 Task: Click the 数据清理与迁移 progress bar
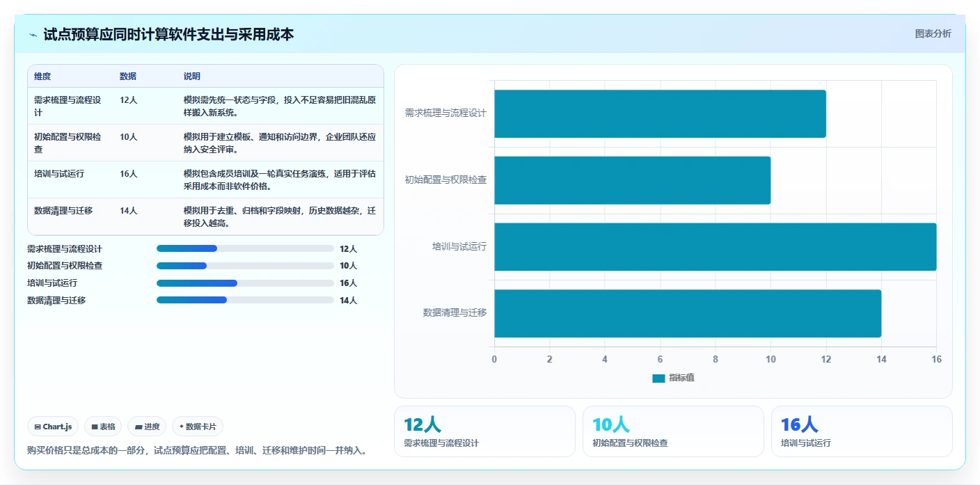[x=245, y=300]
